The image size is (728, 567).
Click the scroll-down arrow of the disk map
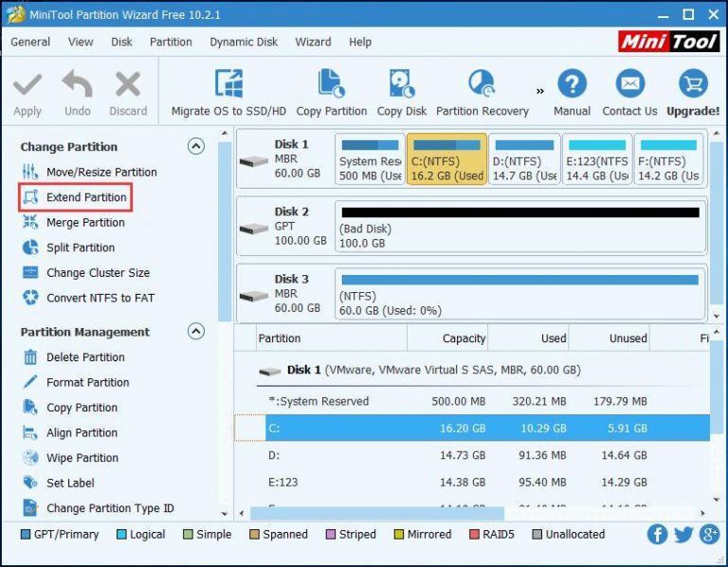click(717, 316)
